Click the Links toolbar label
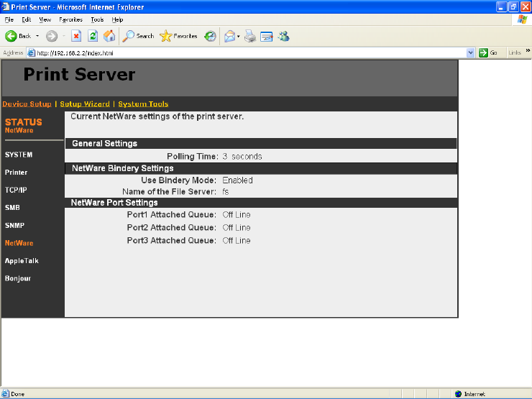 515,52
